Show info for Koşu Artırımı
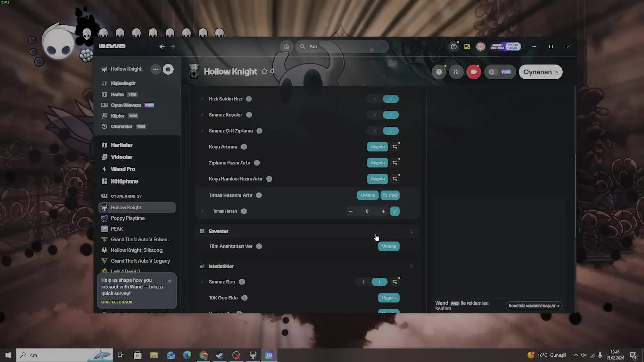The image size is (644, 362). (244, 147)
